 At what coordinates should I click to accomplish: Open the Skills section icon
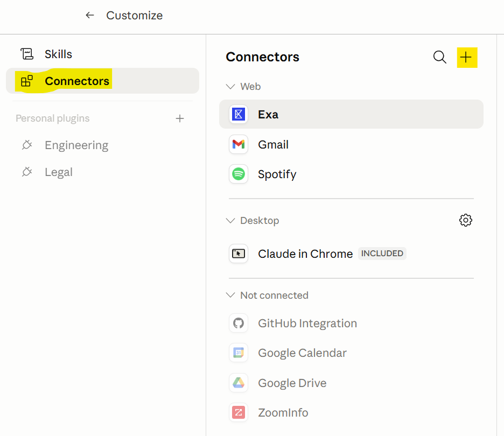point(27,54)
